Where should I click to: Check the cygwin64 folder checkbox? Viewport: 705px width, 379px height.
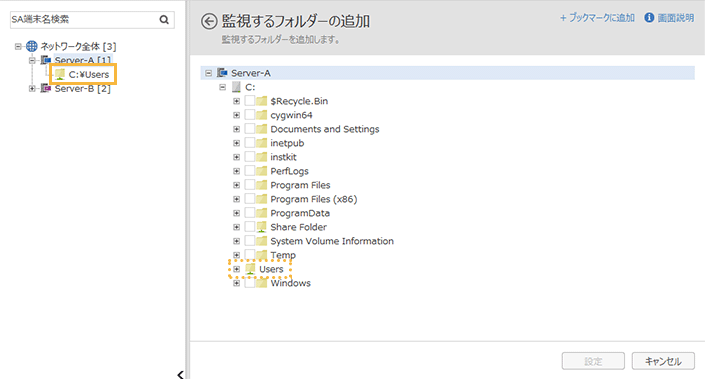250,115
